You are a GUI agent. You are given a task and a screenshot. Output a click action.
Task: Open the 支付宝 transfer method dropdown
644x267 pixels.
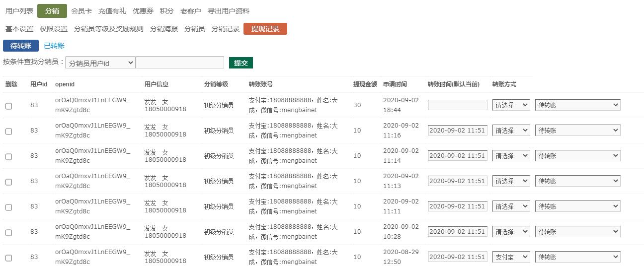pos(511,257)
